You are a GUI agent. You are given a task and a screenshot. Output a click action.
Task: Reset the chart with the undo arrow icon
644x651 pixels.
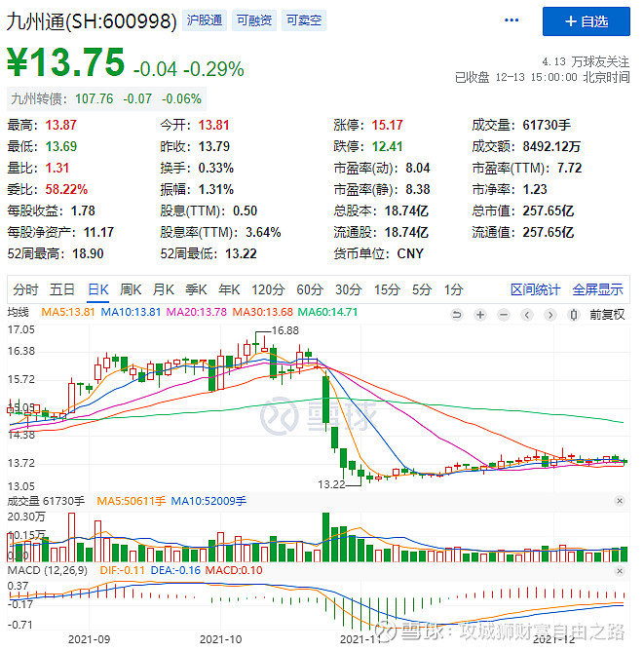coord(457,315)
